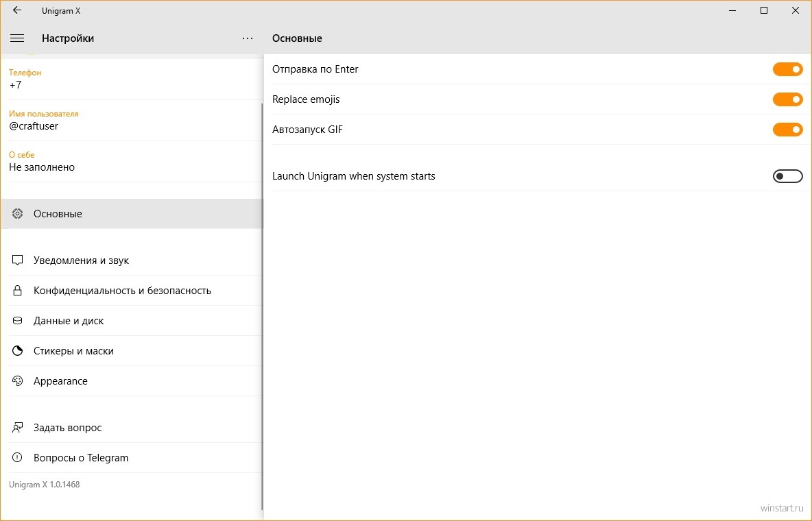Click the gear icon beside Основные
The width and height of the screenshot is (812, 521).
(18, 213)
